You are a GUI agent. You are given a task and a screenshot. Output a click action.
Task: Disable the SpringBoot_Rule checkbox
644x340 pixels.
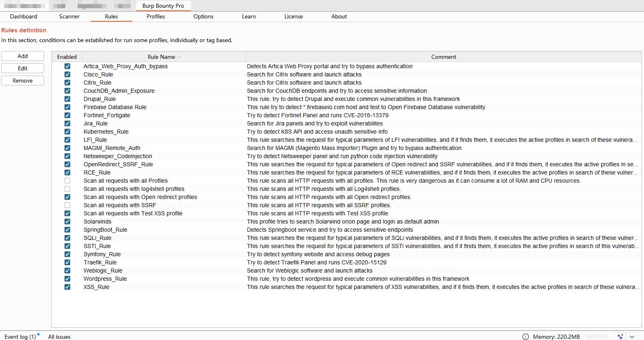(x=67, y=230)
